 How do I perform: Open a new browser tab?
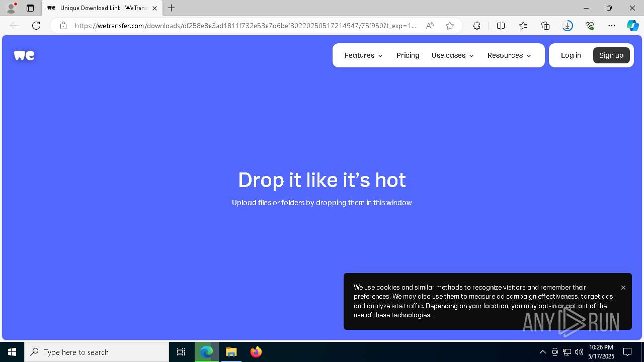point(172,8)
